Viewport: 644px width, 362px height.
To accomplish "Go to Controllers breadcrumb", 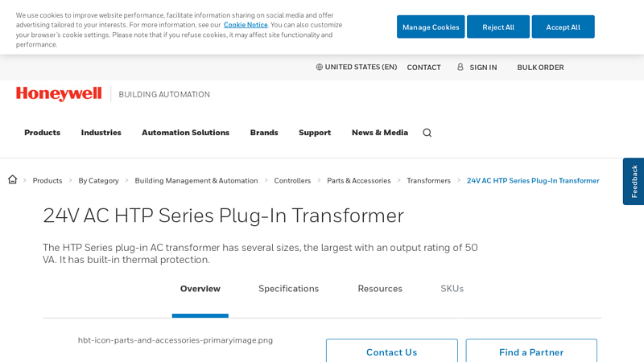I will pos(292,180).
